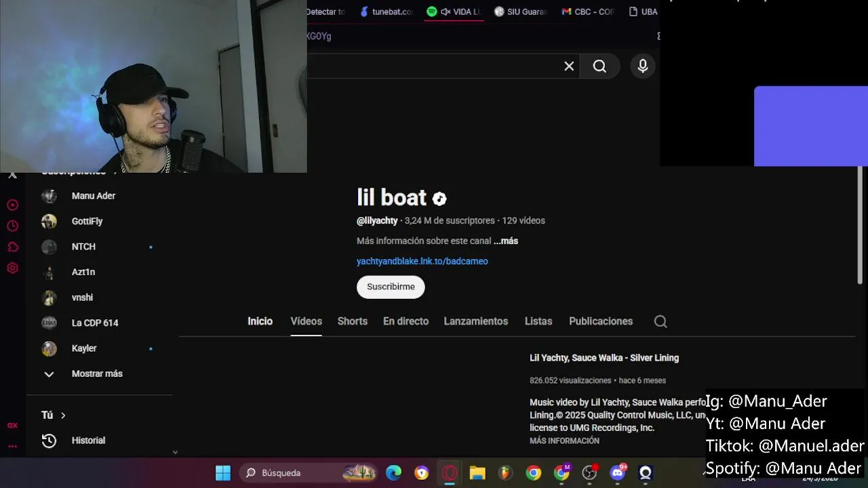Switch to the Publicaciones tab
Viewport: 868px width, 488px height.
click(x=601, y=321)
